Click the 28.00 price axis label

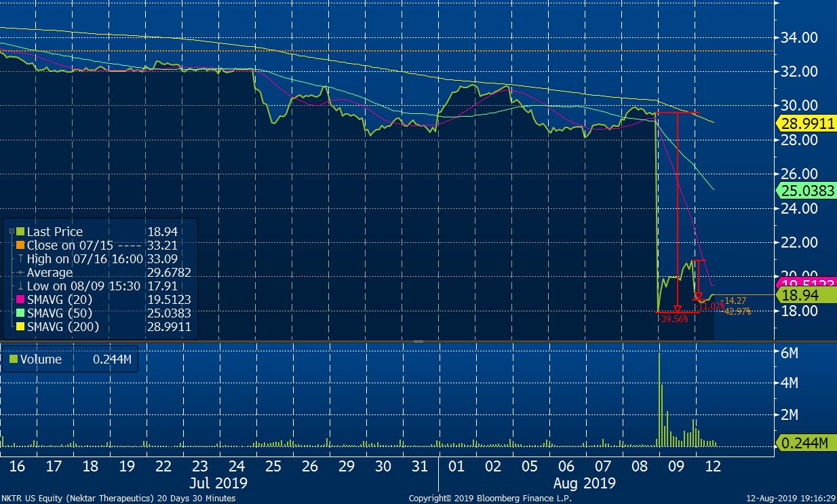tap(800, 140)
